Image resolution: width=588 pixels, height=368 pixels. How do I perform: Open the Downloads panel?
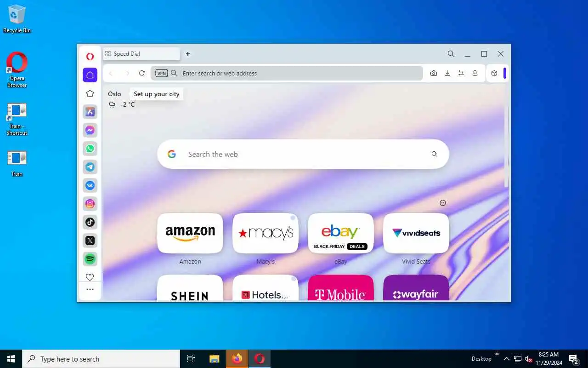click(447, 73)
